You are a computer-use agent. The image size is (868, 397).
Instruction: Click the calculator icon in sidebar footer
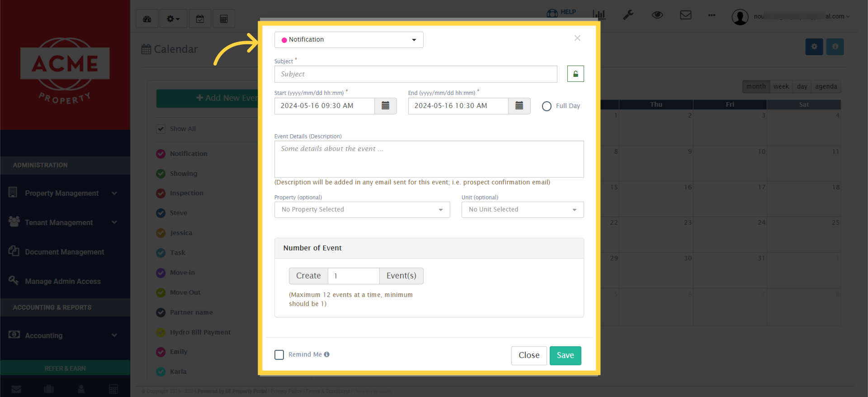tap(113, 389)
